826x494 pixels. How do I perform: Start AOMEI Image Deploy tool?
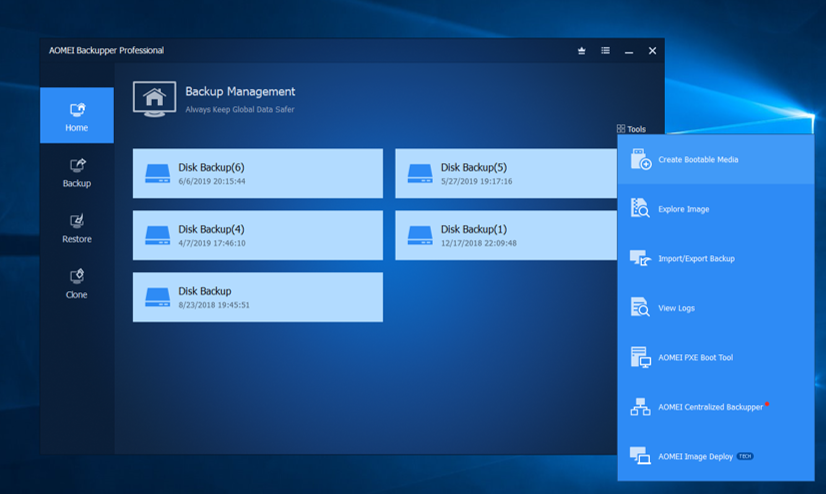tap(695, 457)
